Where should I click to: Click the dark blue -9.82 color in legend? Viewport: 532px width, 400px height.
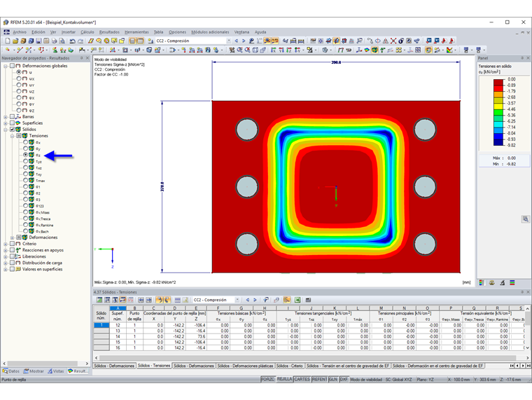tap(498, 143)
